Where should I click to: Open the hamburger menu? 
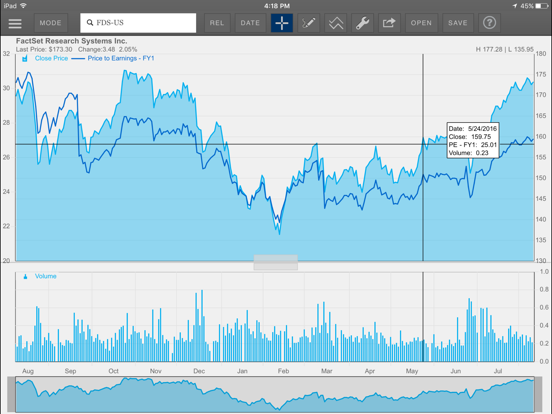coord(15,23)
